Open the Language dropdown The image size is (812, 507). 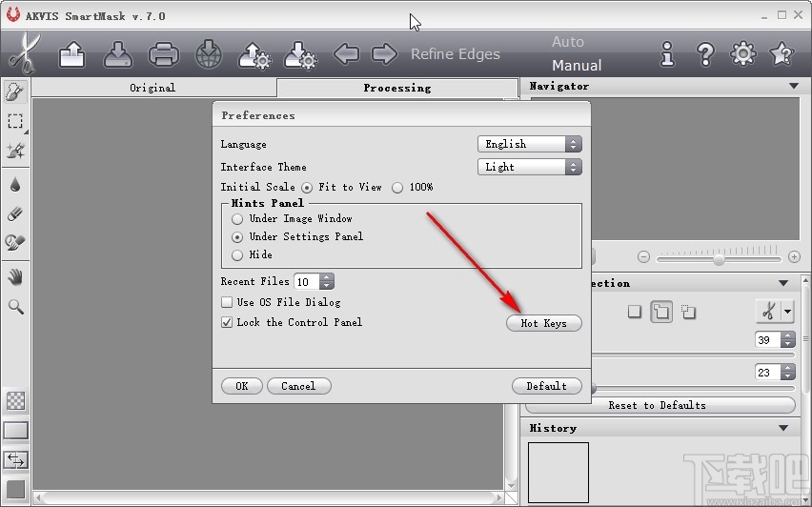pos(529,144)
